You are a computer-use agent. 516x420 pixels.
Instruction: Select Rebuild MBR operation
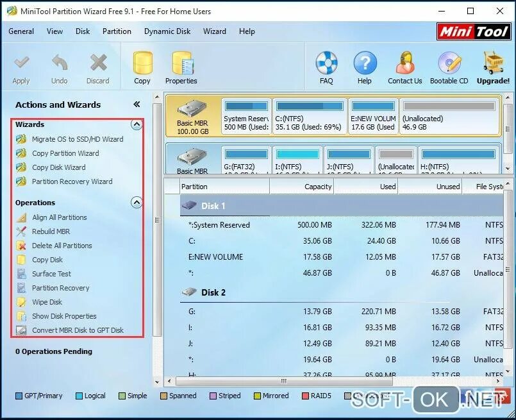[51, 231]
